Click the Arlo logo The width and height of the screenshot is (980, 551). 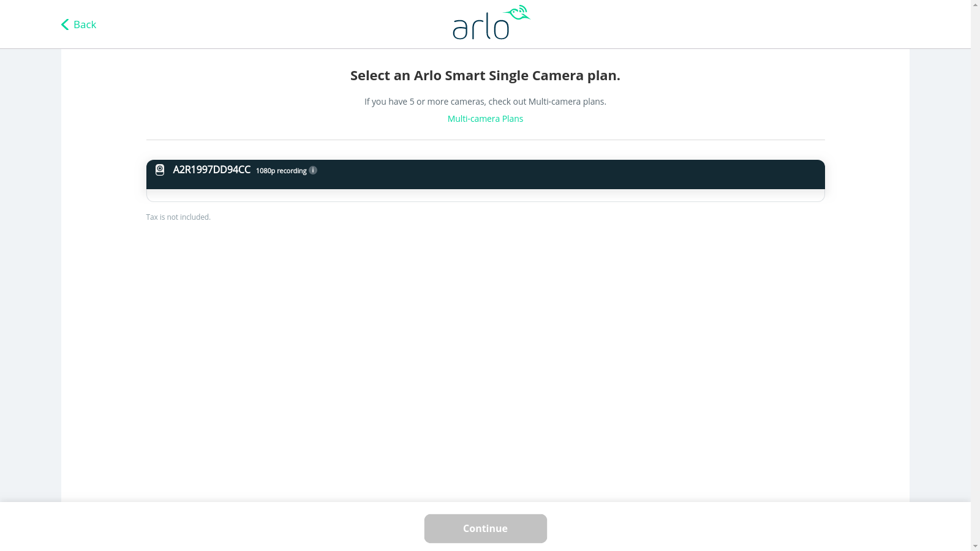pyautogui.click(x=491, y=23)
